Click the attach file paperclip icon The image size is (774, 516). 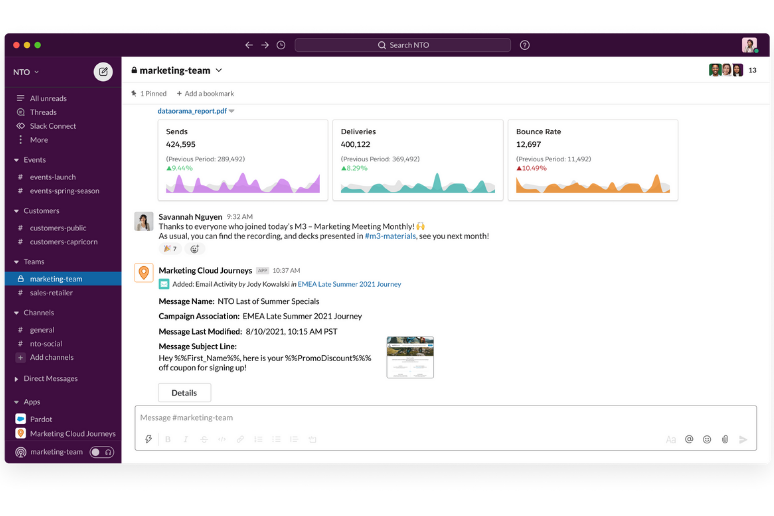click(x=725, y=439)
